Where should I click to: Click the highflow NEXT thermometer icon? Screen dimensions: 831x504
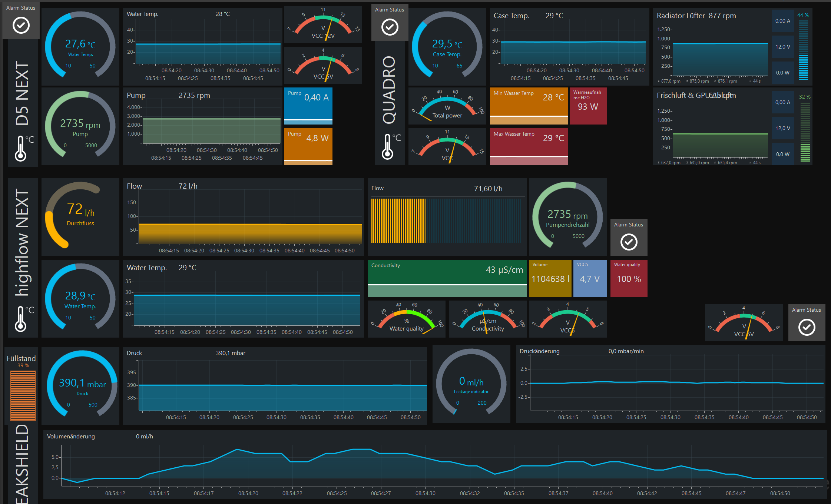[x=21, y=319]
